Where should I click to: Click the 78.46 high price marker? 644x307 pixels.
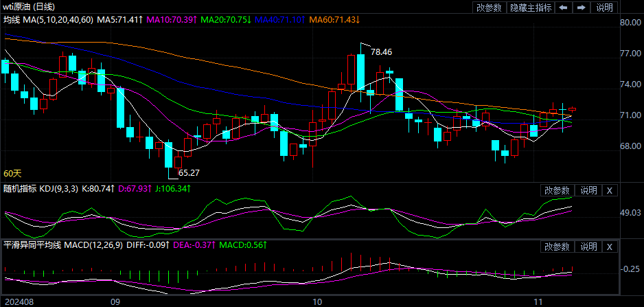[x=381, y=52]
